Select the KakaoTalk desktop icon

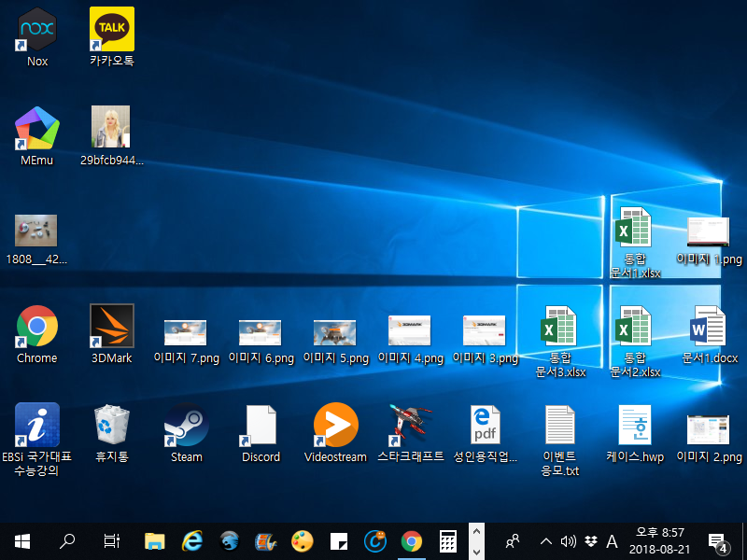point(112,37)
